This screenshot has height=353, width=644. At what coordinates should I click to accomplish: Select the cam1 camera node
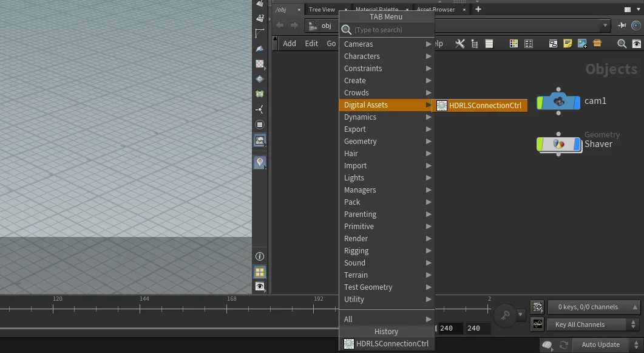pyautogui.click(x=558, y=101)
